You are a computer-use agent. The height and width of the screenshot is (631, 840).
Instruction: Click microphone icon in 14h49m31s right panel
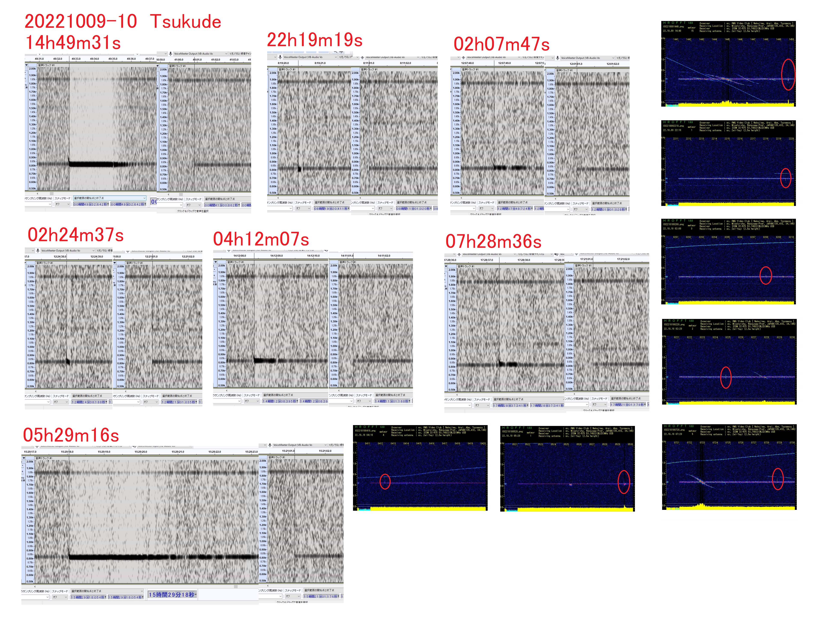(171, 54)
